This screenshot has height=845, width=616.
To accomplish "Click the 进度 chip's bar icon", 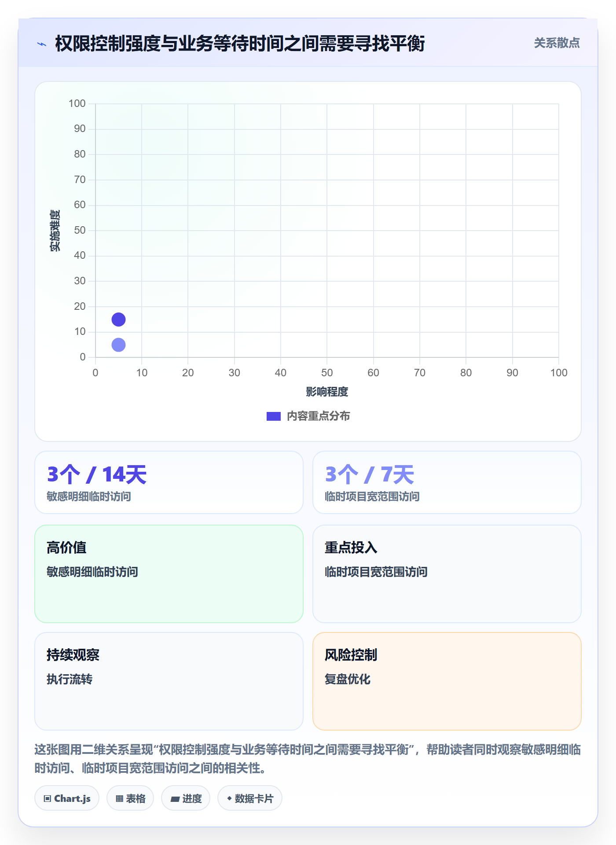I will pos(175,799).
